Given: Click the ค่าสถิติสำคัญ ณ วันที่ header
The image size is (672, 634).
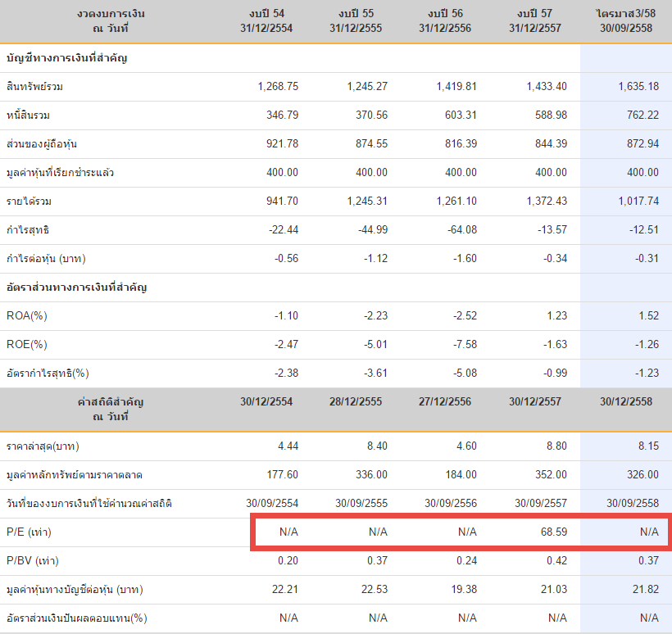Looking at the screenshot, I should (x=111, y=409).
